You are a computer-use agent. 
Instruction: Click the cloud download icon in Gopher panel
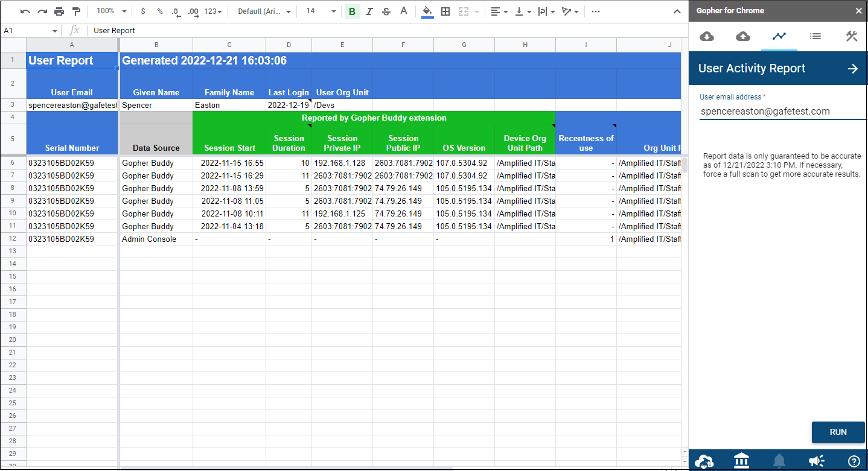706,37
